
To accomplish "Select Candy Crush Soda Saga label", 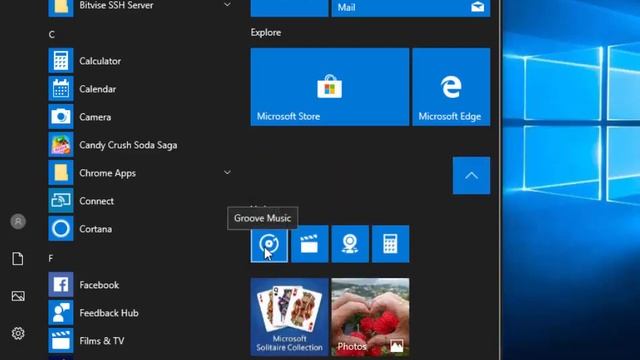I will pyautogui.click(x=128, y=145).
